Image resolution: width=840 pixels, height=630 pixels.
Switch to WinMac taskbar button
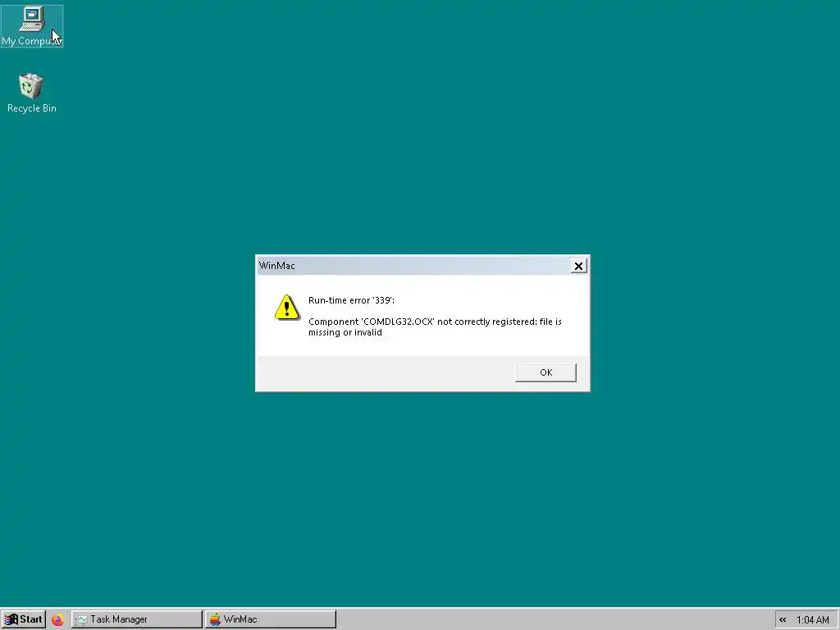pyautogui.click(x=271, y=619)
